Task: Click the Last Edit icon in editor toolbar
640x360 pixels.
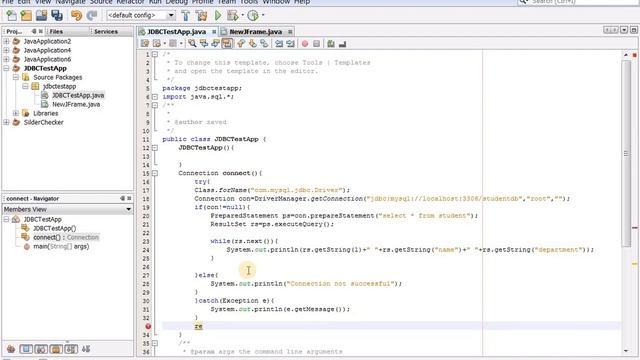Action: [145, 44]
